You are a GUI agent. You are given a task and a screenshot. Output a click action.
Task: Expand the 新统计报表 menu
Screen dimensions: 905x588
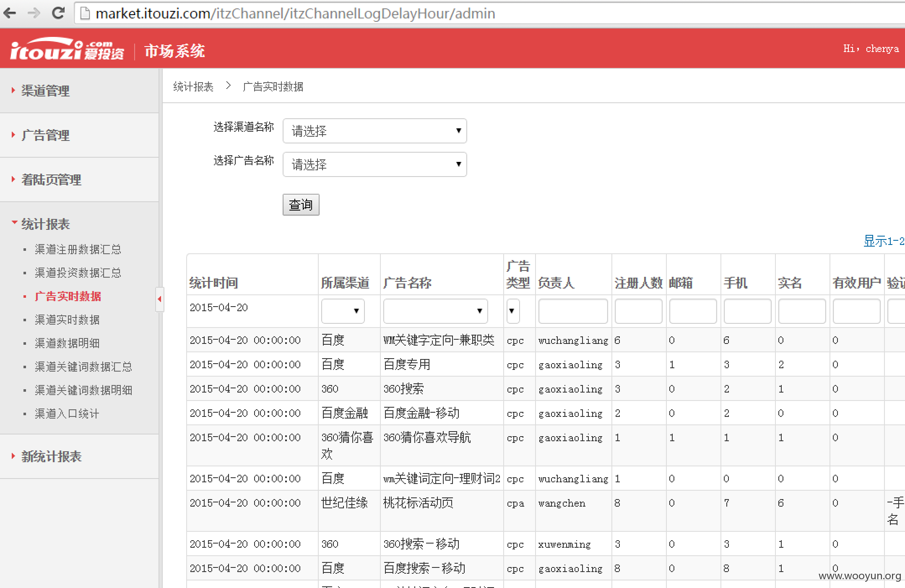click(51, 456)
